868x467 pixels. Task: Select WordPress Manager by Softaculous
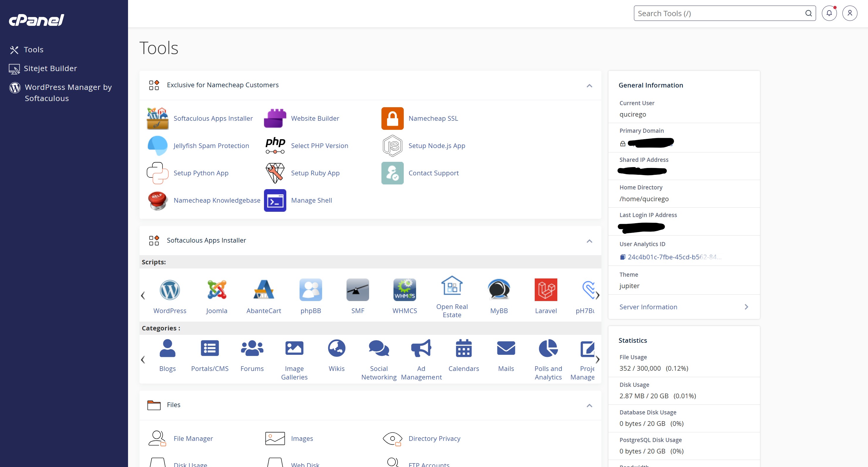coord(68,92)
